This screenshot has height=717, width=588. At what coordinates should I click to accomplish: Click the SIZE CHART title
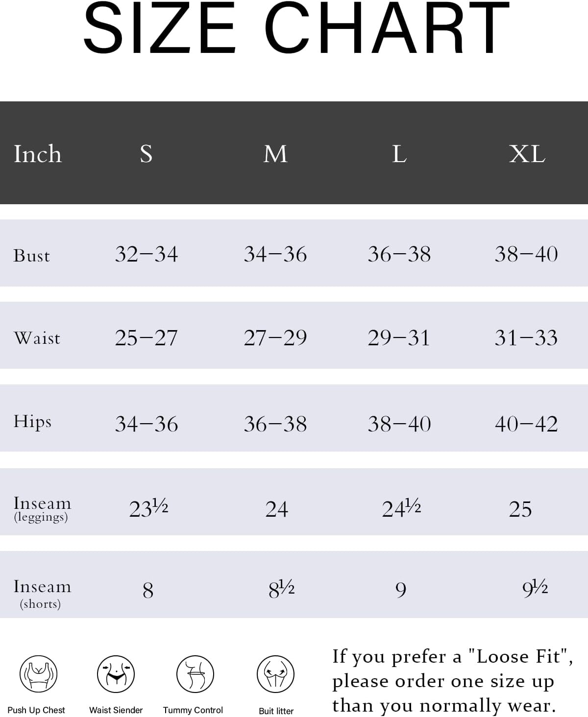[x=296, y=28]
